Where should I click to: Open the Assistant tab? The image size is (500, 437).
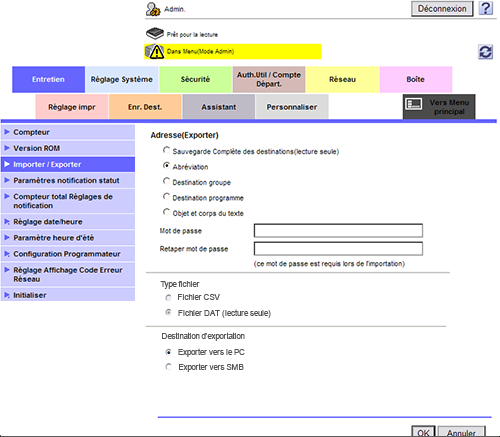coord(219,107)
